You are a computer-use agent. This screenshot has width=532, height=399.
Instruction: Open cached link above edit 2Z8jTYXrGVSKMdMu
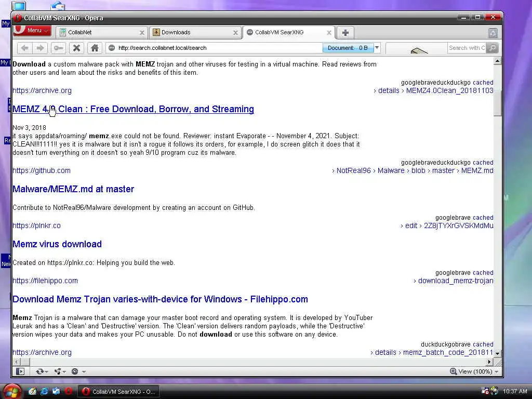pyautogui.click(x=483, y=218)
